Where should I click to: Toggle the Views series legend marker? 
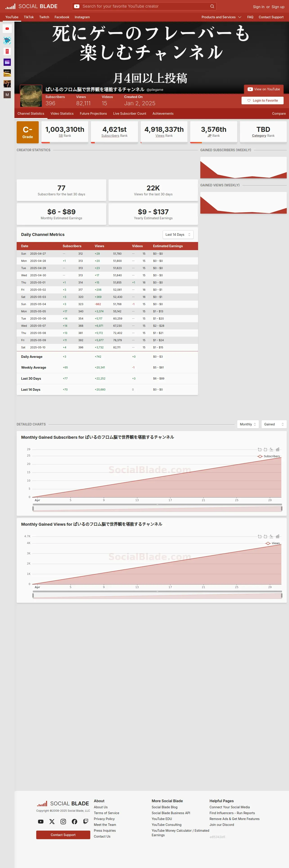(x=268, y=543)
